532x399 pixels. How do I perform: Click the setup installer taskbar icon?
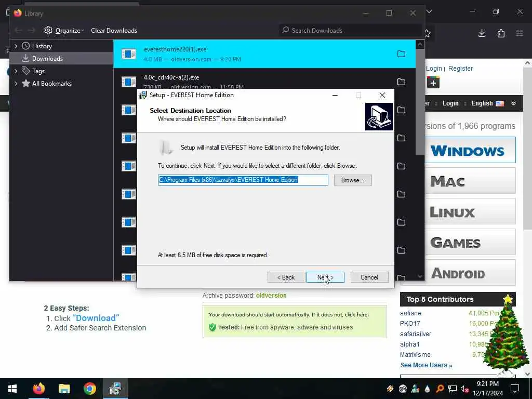click(x=115, y=389)
